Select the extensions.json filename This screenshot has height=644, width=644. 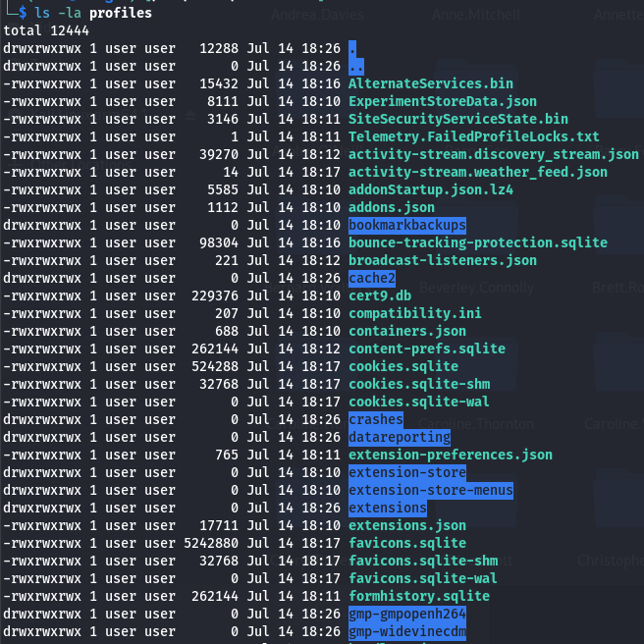407,525
